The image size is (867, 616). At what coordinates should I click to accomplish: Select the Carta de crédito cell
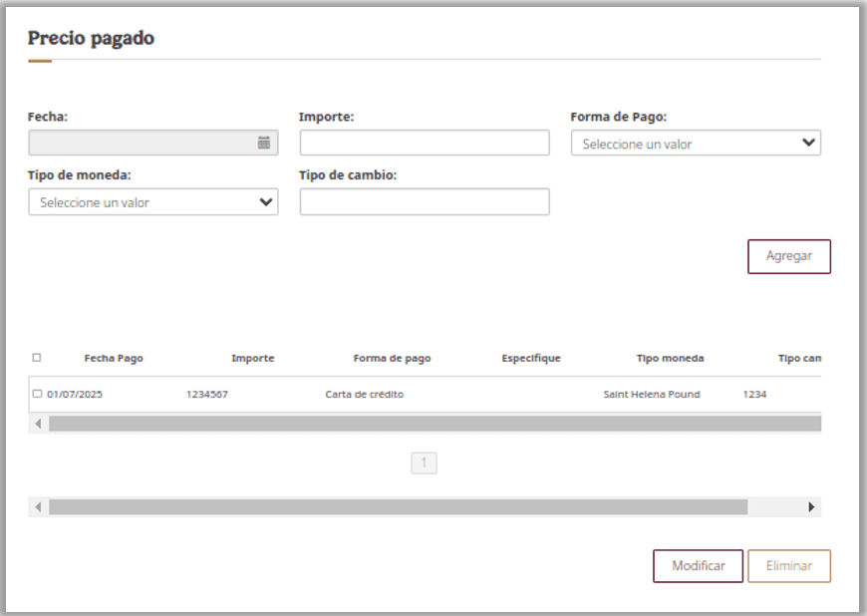(365, 395)
